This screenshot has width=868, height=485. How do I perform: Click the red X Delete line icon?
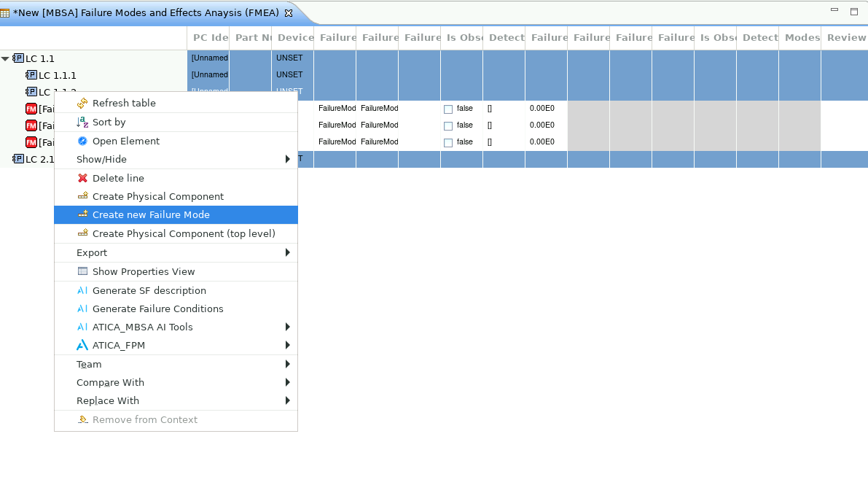82,178
